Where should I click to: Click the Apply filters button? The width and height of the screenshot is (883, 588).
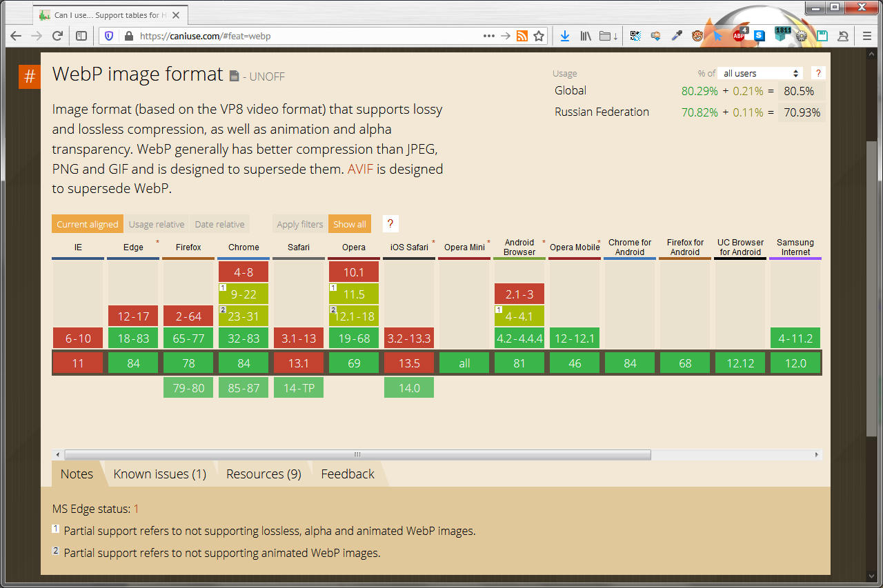click(x=300, y=224)
